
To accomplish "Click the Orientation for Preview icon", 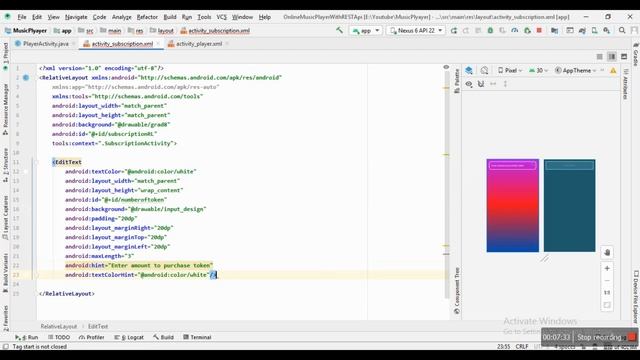I will [x=484, y=71].
